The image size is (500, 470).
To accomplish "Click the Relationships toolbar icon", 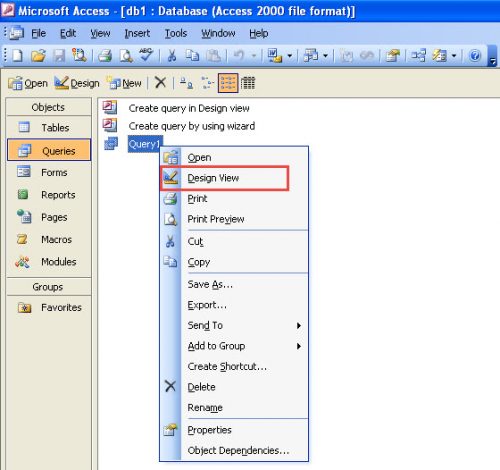I will tap(419, 55).
